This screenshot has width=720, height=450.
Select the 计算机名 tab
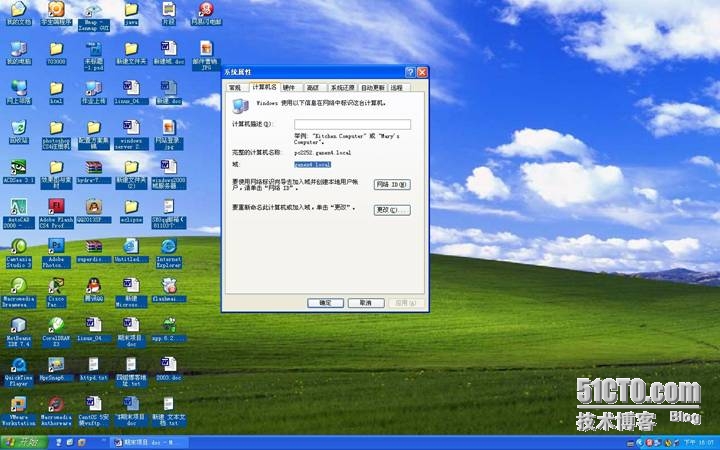point(264,87)
